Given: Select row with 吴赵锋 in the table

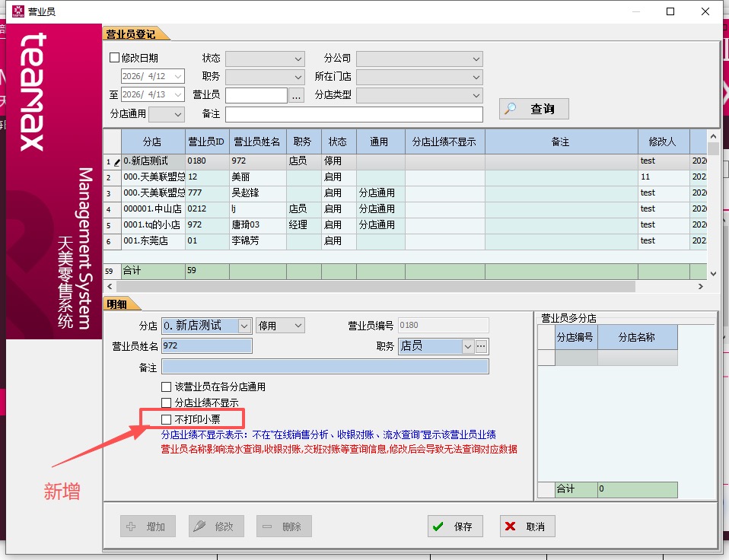Looking at the screenshot, I should click(x=258, y=193).
